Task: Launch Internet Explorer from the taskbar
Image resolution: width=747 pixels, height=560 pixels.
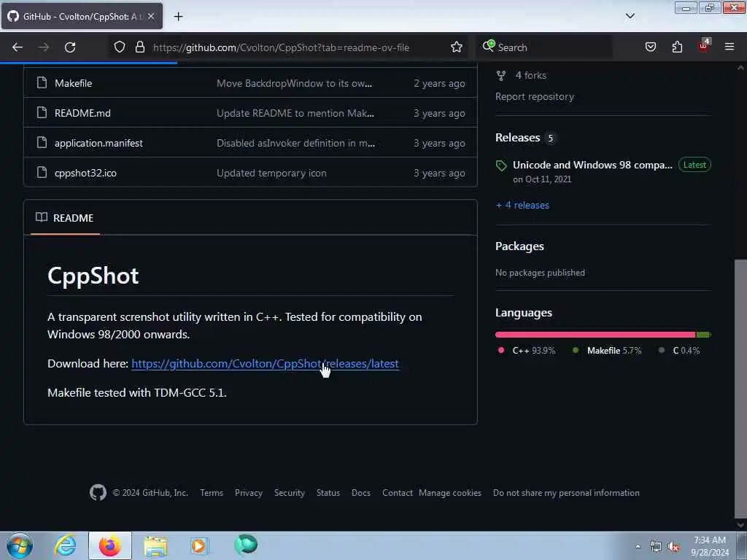Action: click(65, 545)
